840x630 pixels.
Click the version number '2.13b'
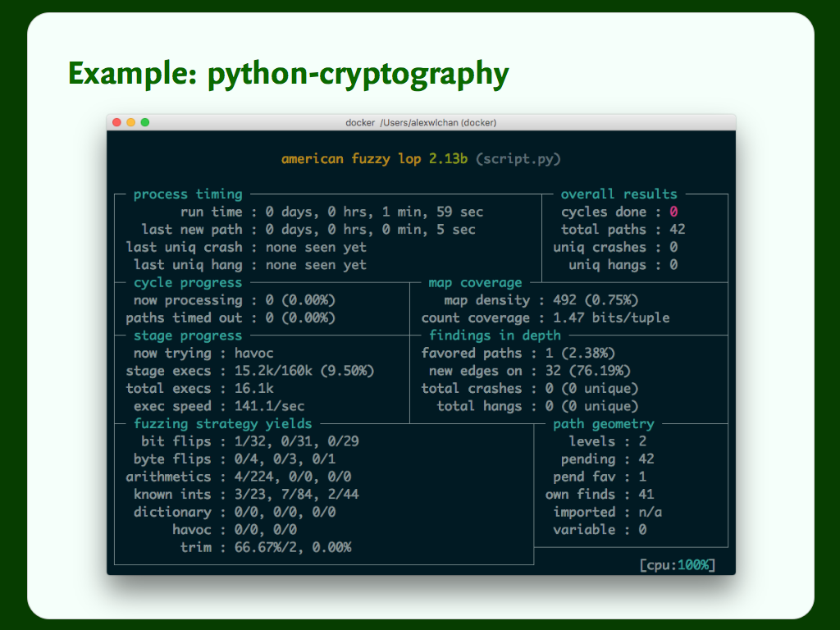(449, 159)
